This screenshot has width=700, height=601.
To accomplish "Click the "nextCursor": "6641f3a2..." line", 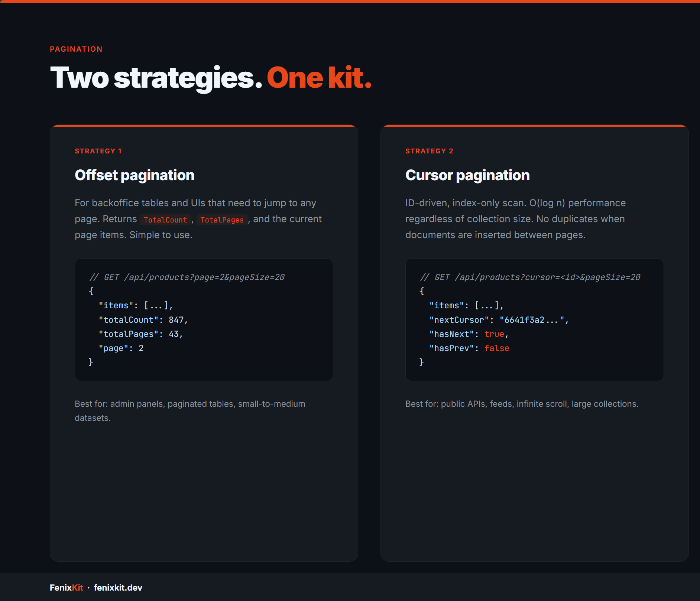I will coord(499,320).
